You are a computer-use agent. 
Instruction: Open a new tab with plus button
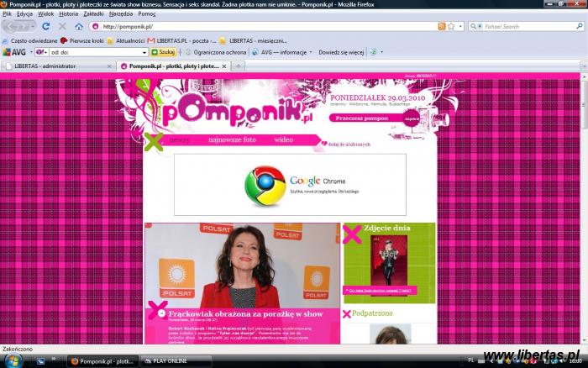(x=239, y=65)
